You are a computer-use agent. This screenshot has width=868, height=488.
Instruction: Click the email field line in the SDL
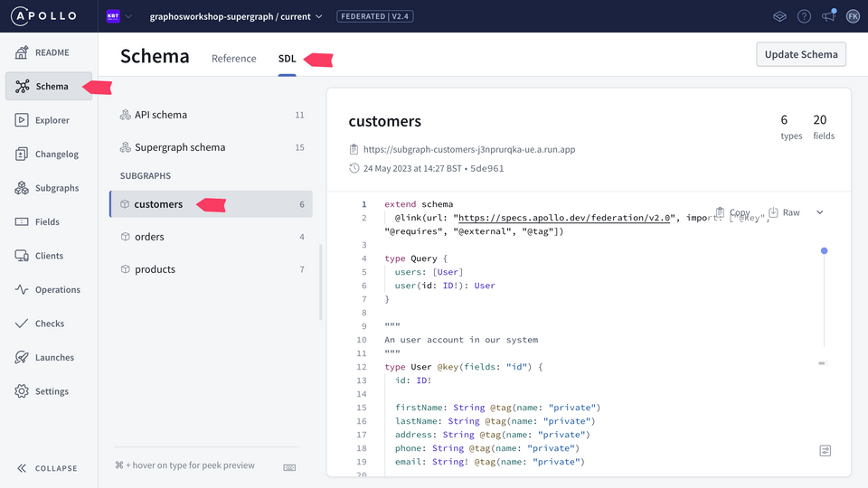click(x=489, y=462)
